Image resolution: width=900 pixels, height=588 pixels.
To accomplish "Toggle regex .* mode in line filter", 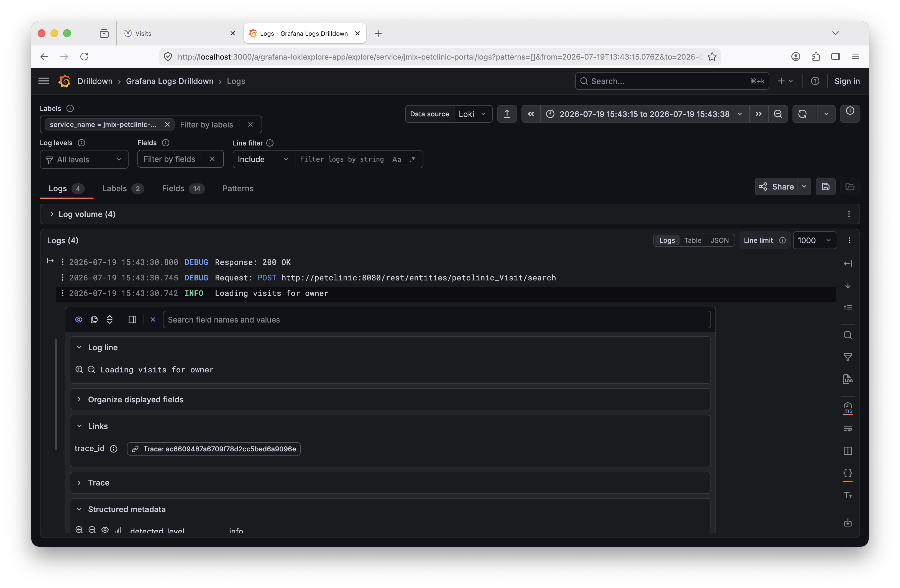I will coord(412,159).
